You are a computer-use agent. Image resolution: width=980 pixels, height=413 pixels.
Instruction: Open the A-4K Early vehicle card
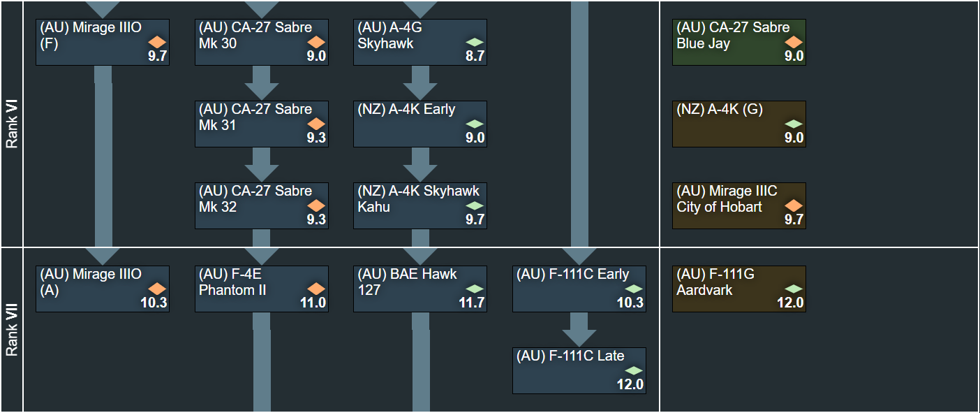coord(420,124)
